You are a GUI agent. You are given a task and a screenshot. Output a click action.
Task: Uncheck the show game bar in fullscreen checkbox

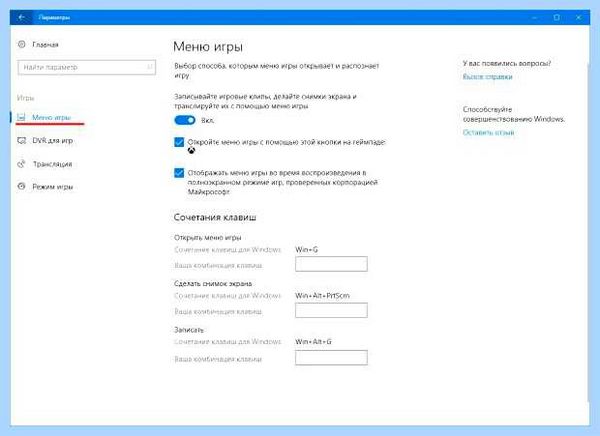click(x=179, y=173)
